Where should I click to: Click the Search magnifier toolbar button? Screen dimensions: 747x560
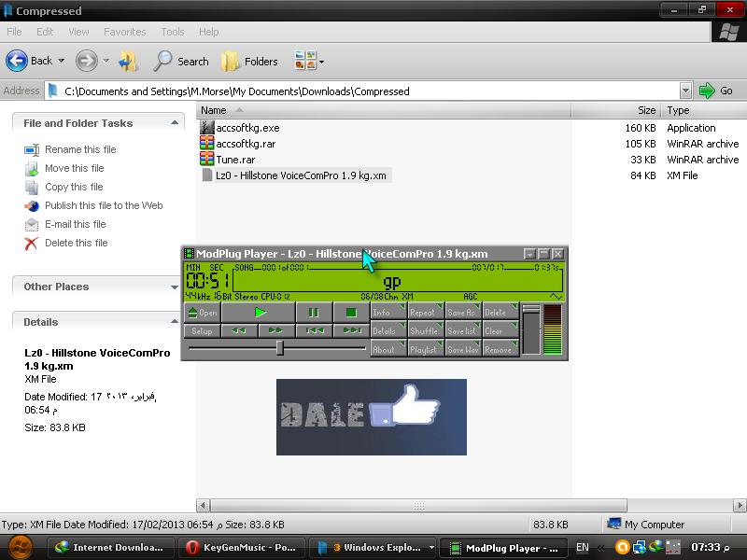[x=180, y=62]
